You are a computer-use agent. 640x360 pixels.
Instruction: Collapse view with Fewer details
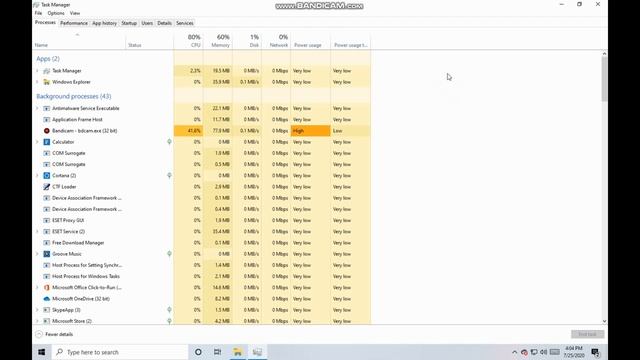(54, 334)
